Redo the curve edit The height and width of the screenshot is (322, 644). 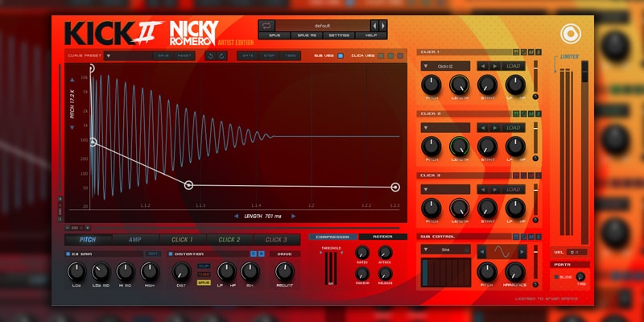(222, 56)
